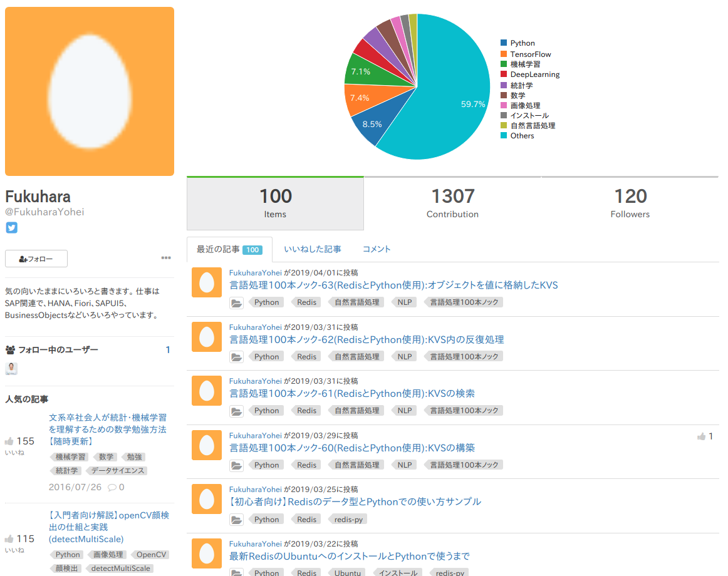Select the 120 Followers stat tab
The image size is (728, 576).
(x=630, y=203)
